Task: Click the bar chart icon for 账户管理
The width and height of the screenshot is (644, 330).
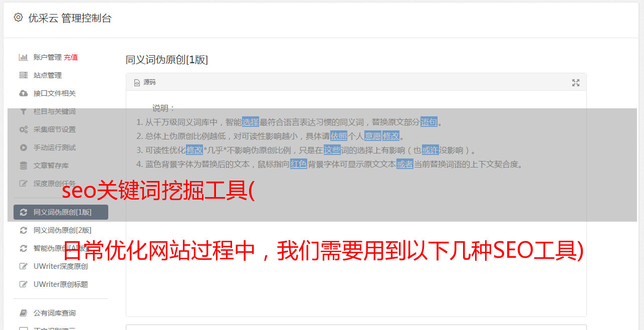Action: 23,57
